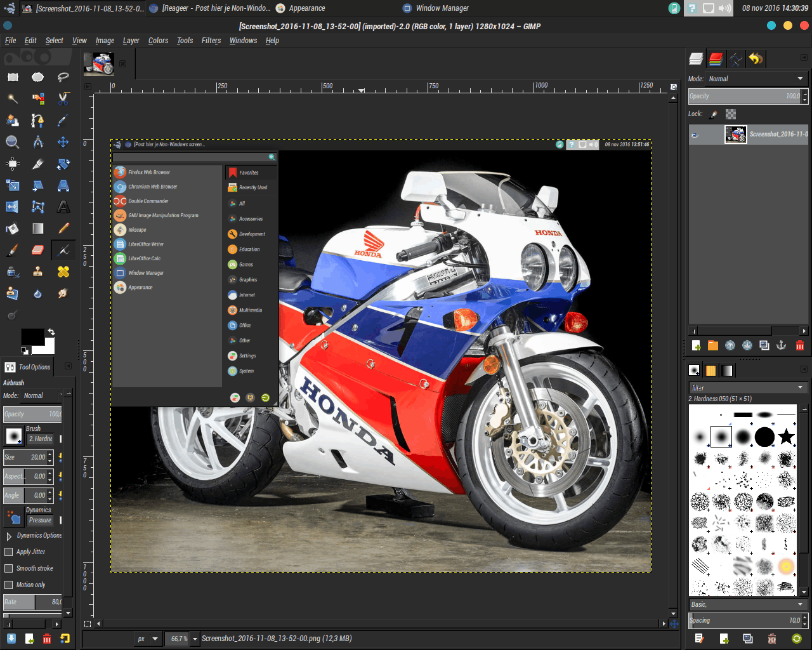
Task: Open the zoom percentage dropdown in status bar
Action: 195,639
